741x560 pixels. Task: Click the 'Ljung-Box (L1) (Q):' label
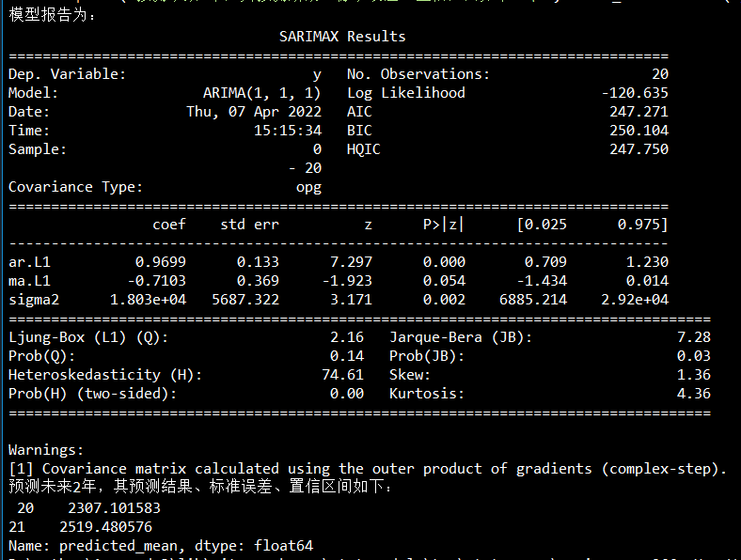pyautogui.click(x=87, y=337)
